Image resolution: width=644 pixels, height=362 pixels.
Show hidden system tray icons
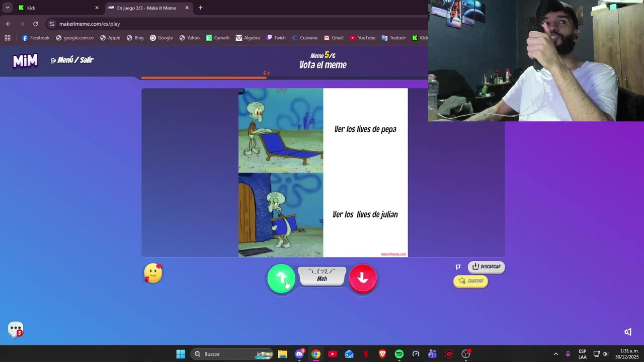pos(555,354)
